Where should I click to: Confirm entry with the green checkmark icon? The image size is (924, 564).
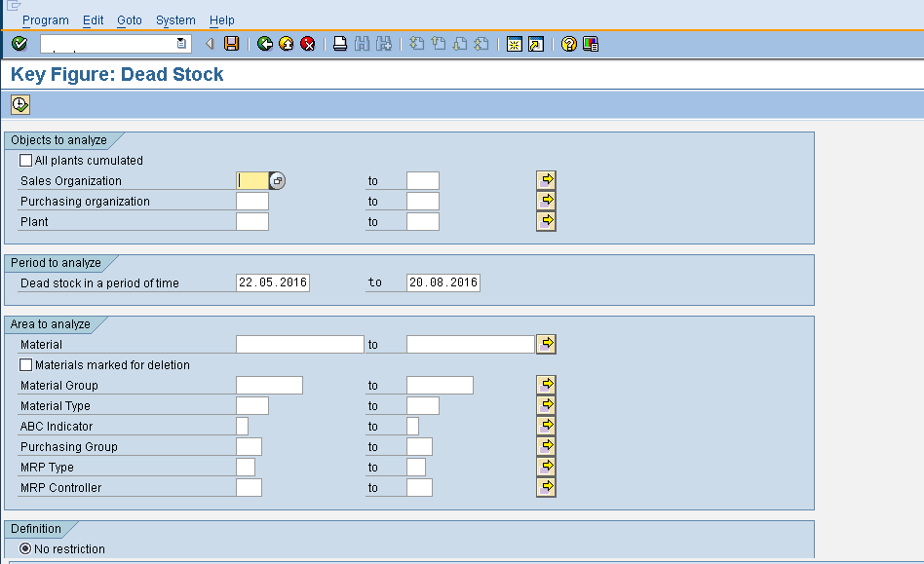19,43
